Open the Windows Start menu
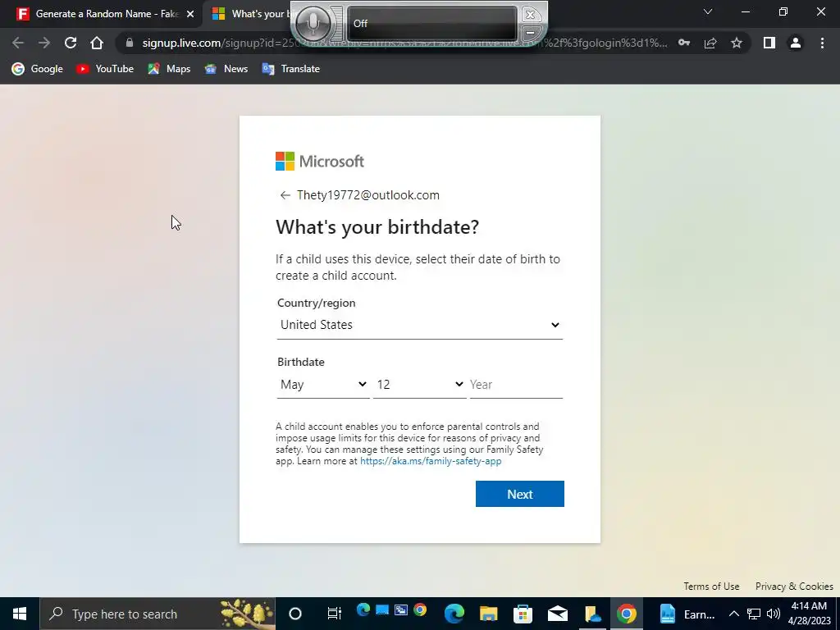 (20, 614)
